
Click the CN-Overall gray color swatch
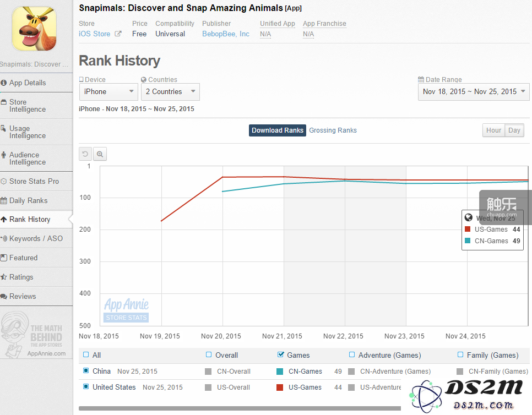(208, 372)
